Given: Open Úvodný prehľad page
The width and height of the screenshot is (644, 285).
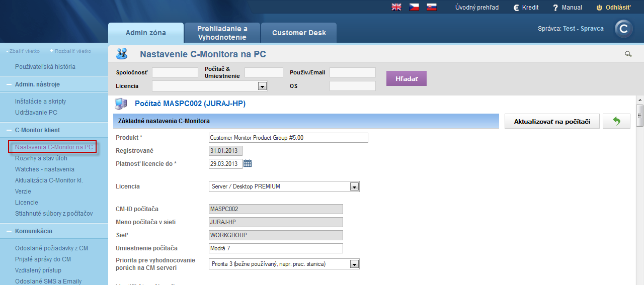Looking at the screenshot, I should [477, 8].
